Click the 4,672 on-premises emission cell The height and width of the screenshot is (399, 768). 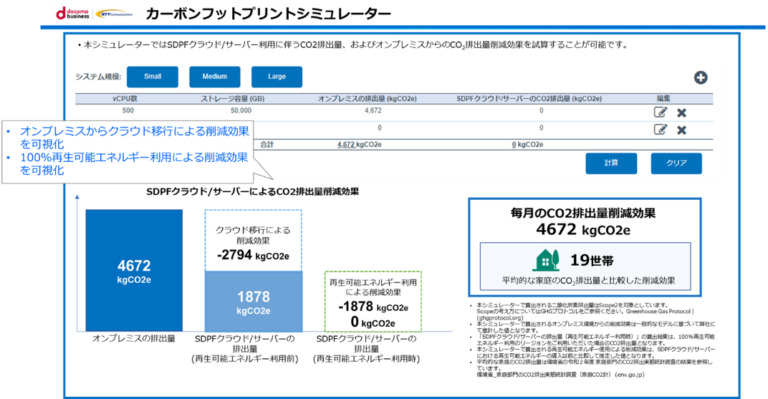(x=373, y=111)
